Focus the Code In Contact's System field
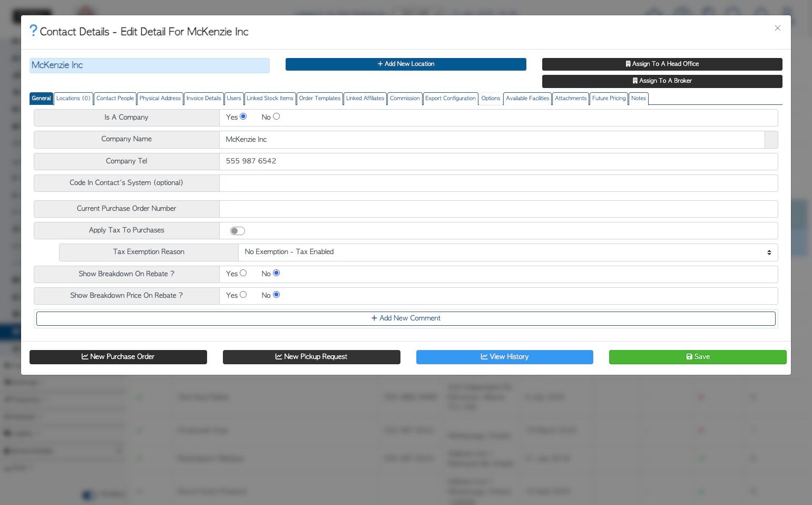Screen dimensions: 812x505 click(498, 183)
